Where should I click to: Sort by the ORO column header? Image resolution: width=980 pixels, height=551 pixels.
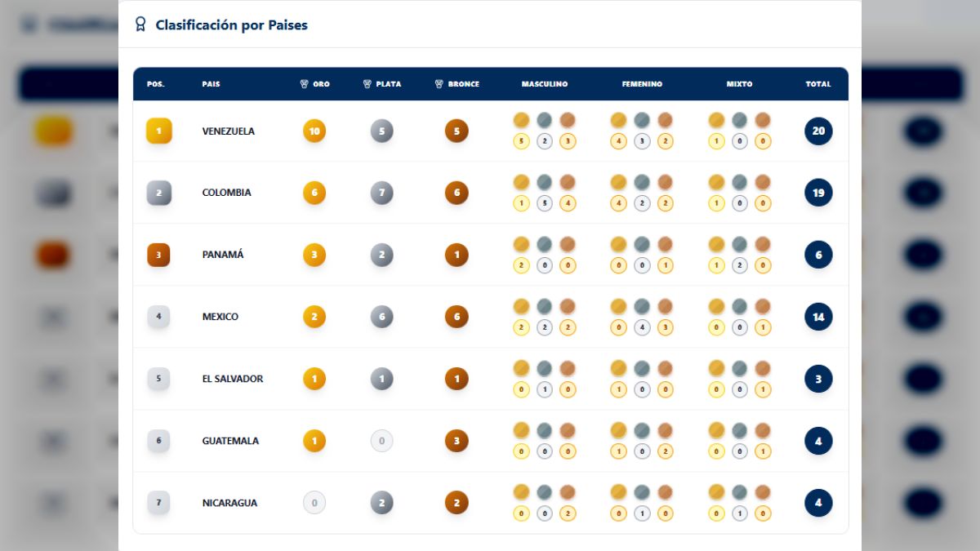[315, 84]
